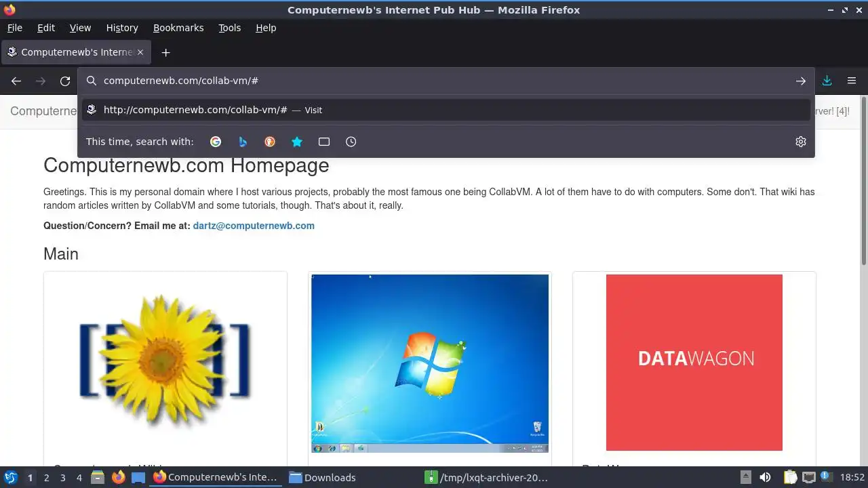Click "Computernewb.com Homepage" heading
868x488 pixels.
coord(186,165)
